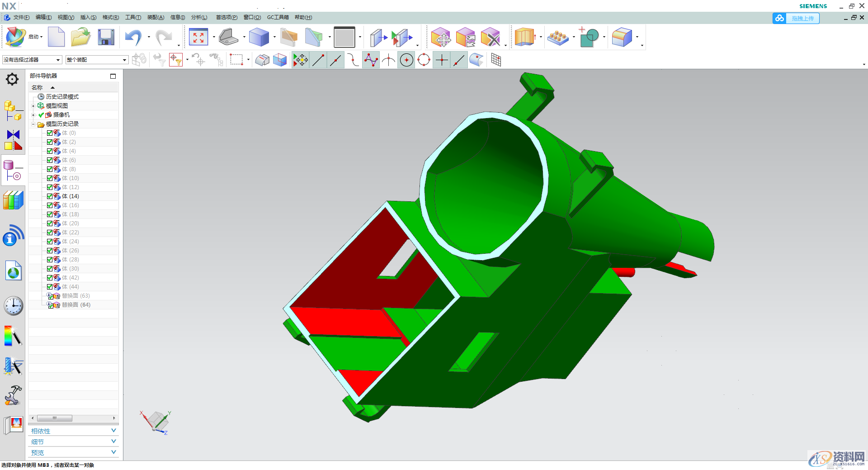Open the 没有选择过滤器 filter dropdown

coord(32,60)
